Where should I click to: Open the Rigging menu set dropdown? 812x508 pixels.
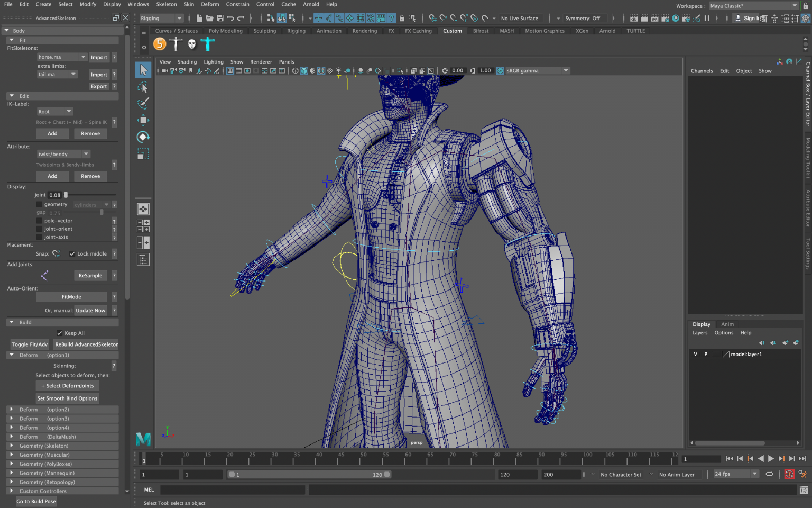(161, 18)
